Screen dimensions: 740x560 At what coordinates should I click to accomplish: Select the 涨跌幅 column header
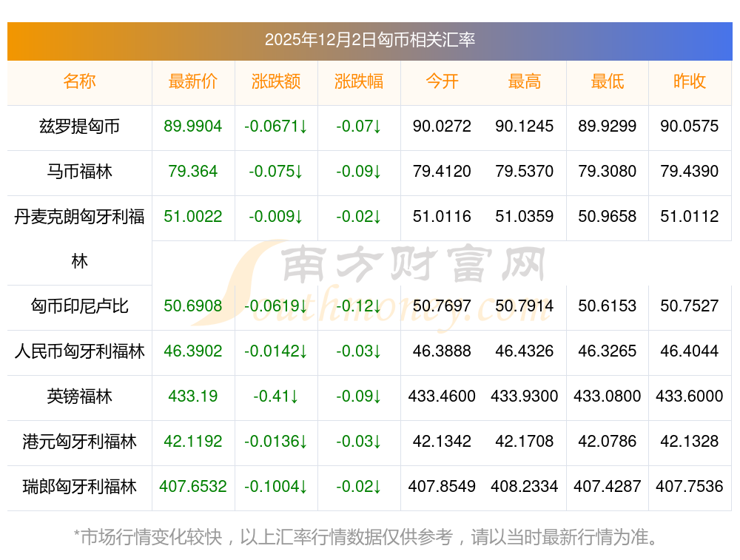pos(359,82)
